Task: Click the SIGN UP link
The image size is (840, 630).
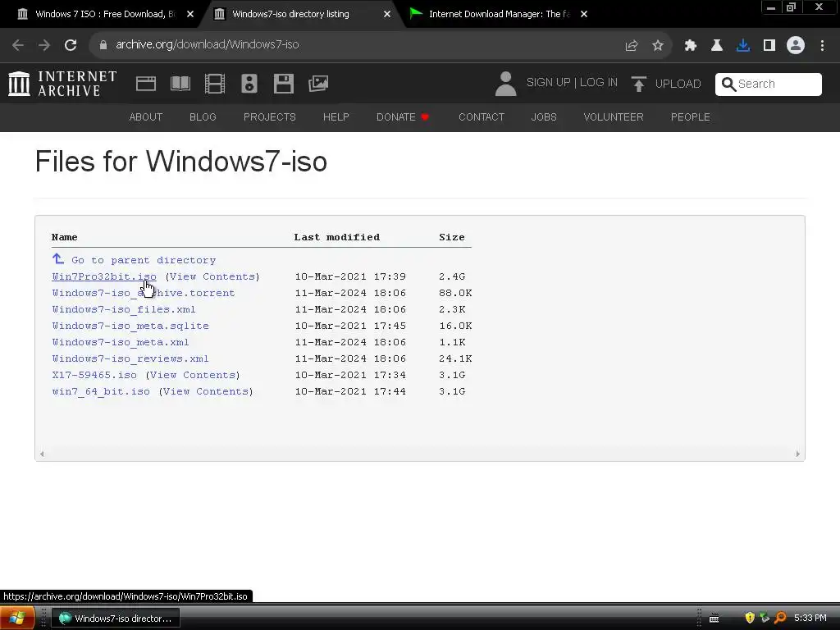Action: point(548,83)
